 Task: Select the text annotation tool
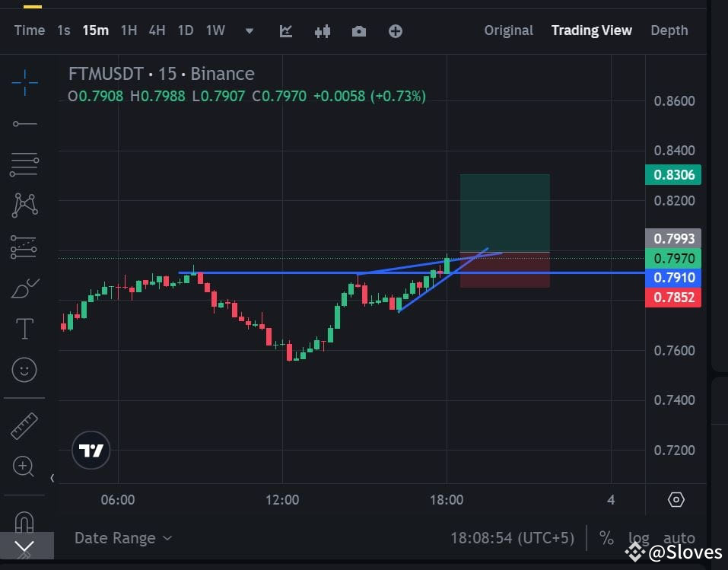tap(24, 329)
